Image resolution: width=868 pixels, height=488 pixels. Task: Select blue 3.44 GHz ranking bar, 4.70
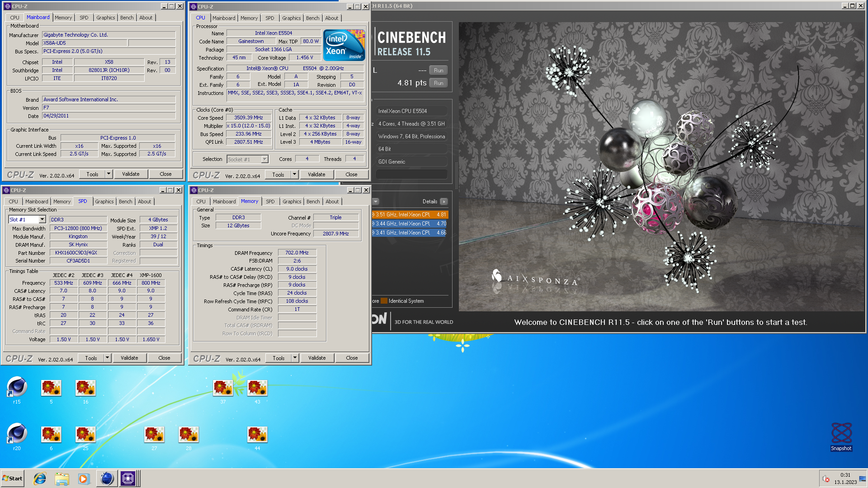click(x=410, y=224)
